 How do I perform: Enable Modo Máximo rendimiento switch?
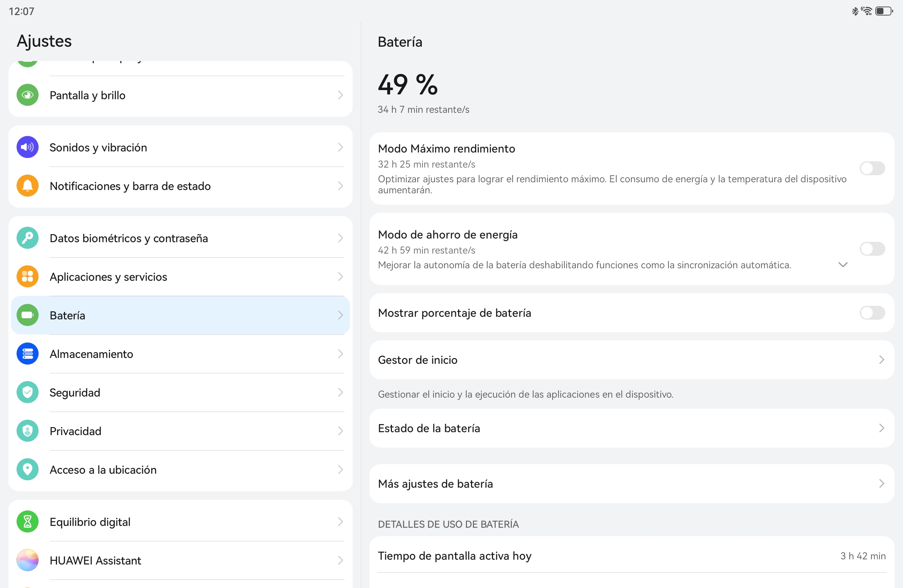click(872, 168)
